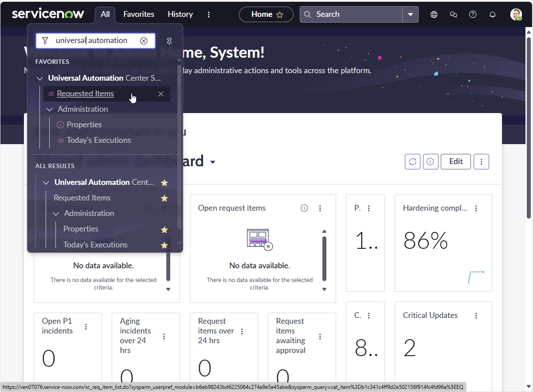Screen dimensions: 533x392
Task: Toggle favorite star for Properties result
Action: click(x=165, y=230)
